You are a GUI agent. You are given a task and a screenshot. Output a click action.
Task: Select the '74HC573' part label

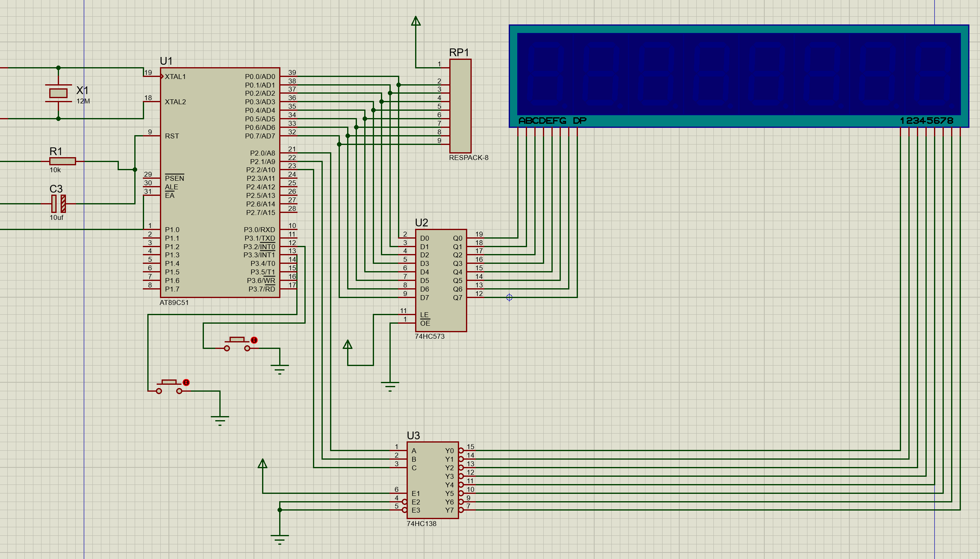(x=430, y=336)
